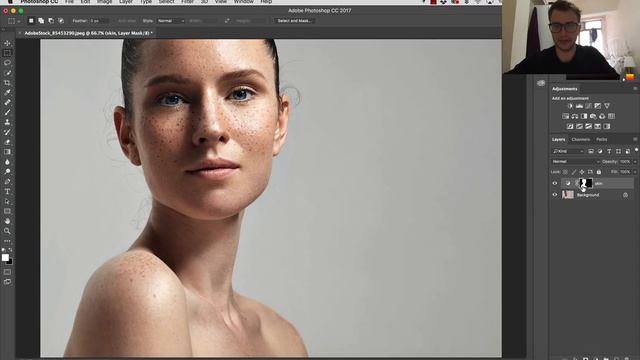Switch to the Channels tab
This screenshot has width=640, height=360.
point(581,140)
